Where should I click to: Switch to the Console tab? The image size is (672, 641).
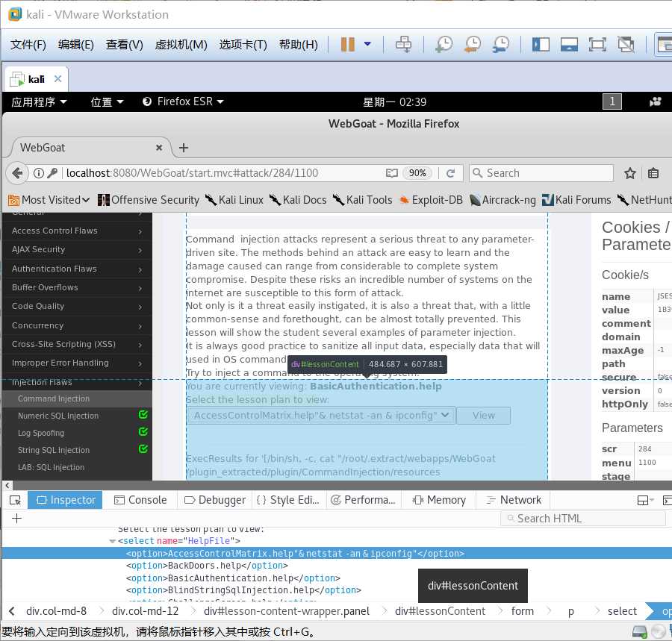(140, 500)
